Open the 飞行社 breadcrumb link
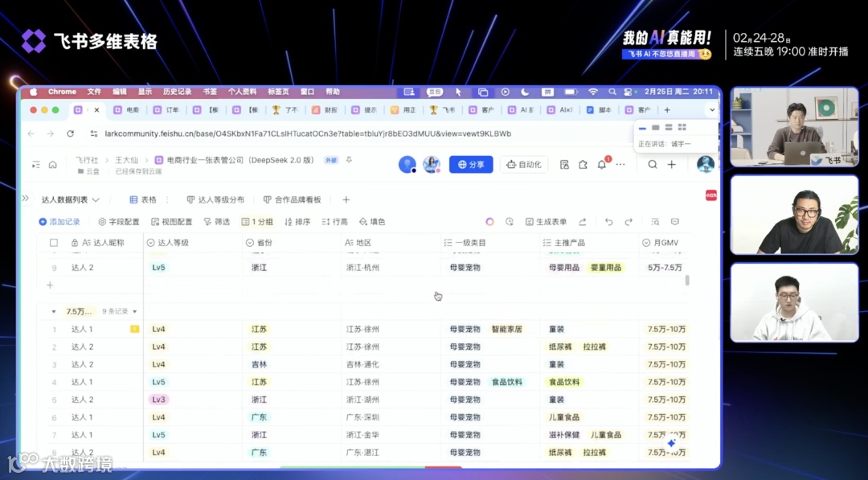 click(87, 160)
